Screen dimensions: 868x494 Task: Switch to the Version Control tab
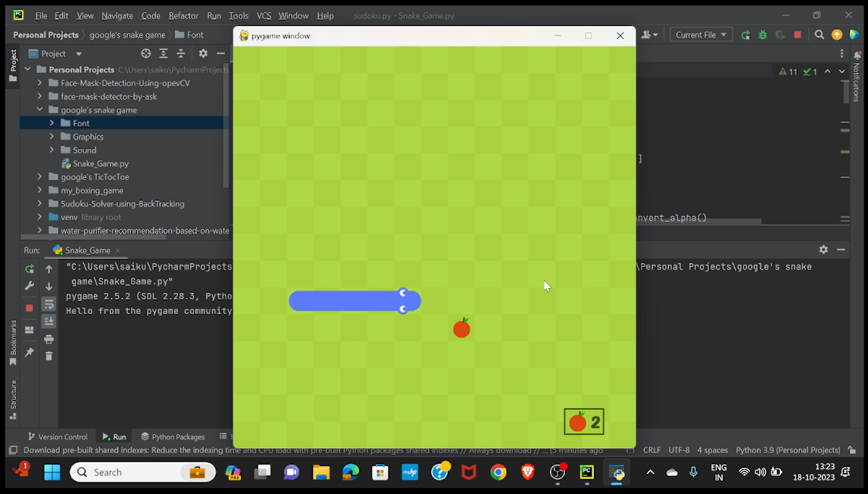pos(58,437)
